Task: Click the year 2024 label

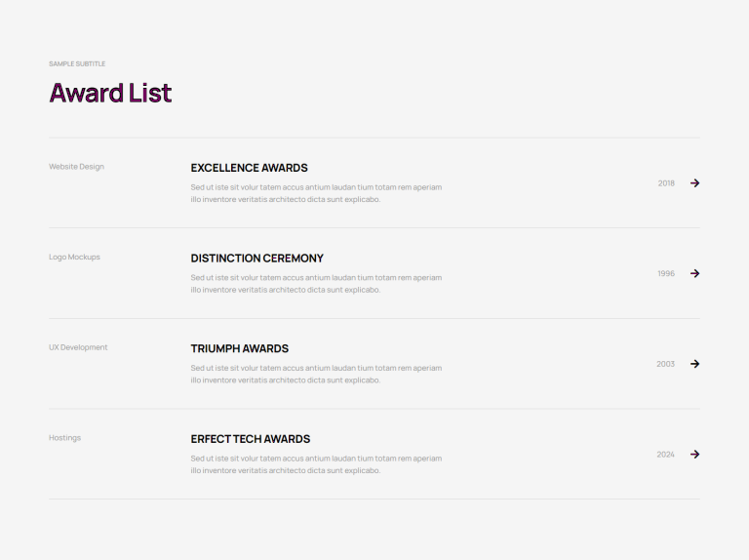Action: (x=665, y=454)
